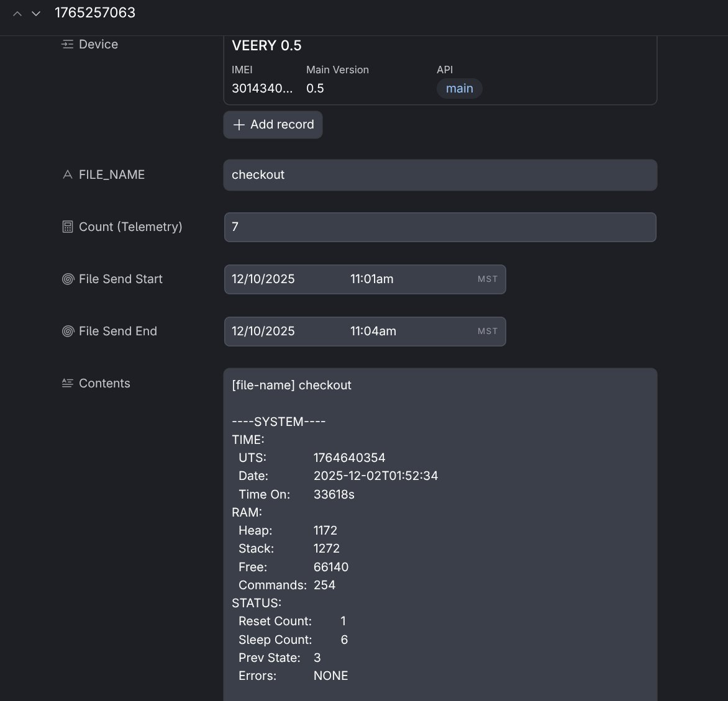Image resolution: width=728 pixels, height=701 pixels.
Task: Click Main Version value 0.5
Action: 316,88
